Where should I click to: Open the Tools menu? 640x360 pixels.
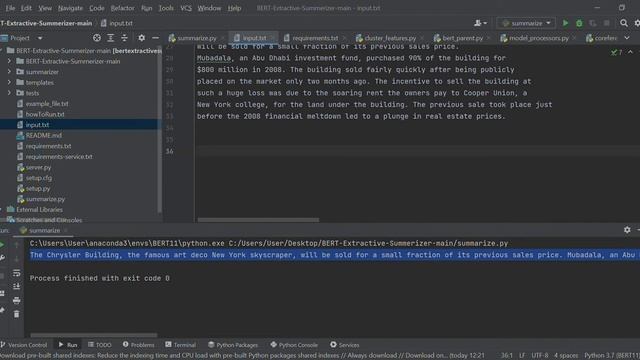pos(166,8)
